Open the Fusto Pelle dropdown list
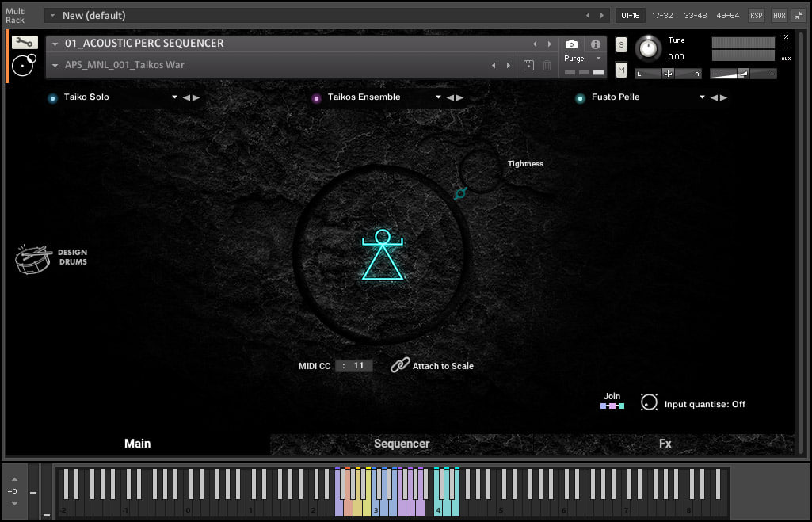 [x=702, y=97]
